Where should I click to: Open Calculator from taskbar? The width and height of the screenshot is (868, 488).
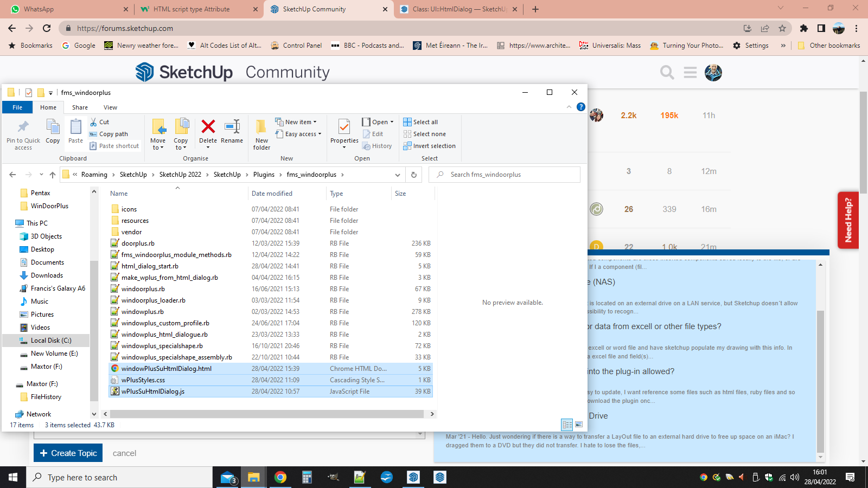coord(307,477)
